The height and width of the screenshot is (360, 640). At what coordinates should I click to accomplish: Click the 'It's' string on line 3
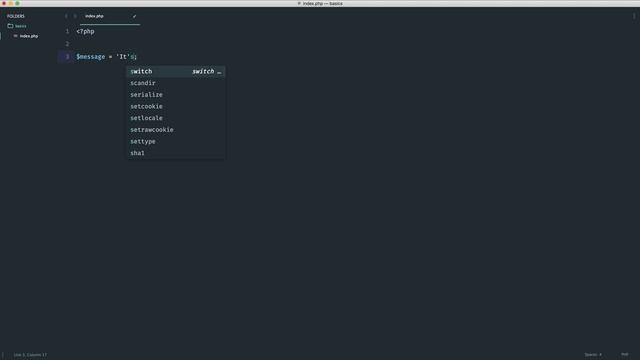point(125,57)
